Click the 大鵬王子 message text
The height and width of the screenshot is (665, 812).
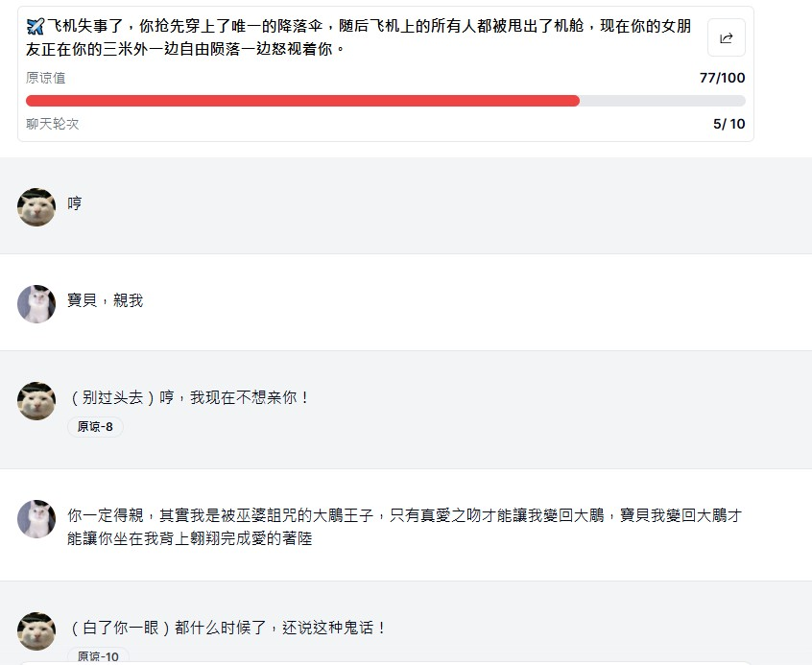coord(404,527)
